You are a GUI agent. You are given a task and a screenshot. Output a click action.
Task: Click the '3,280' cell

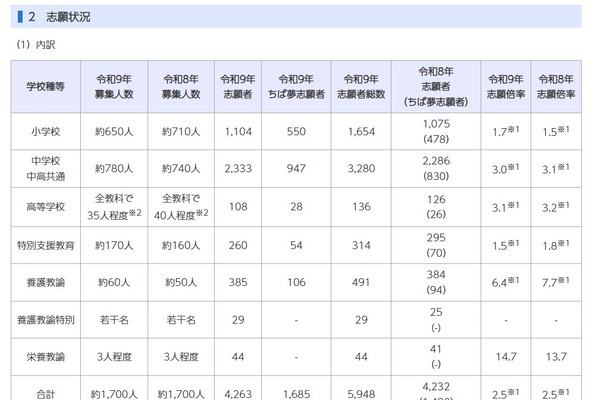[x=361, y=168]
